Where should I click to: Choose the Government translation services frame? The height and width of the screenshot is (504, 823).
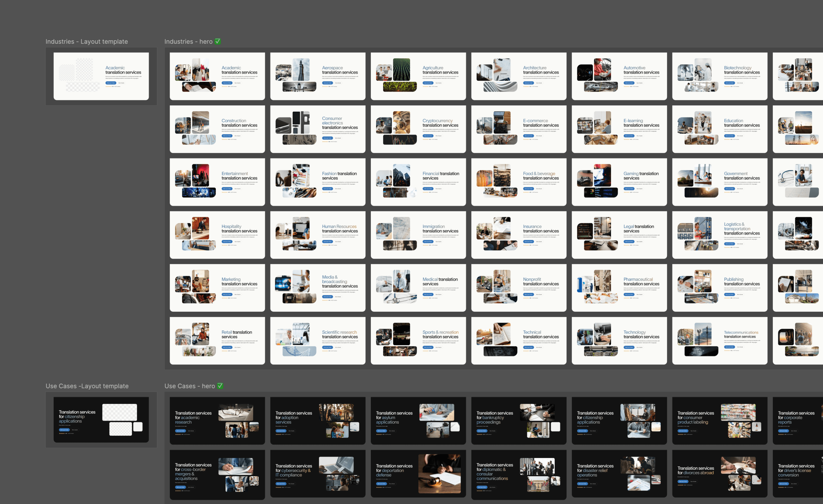[x=720, y=182]
